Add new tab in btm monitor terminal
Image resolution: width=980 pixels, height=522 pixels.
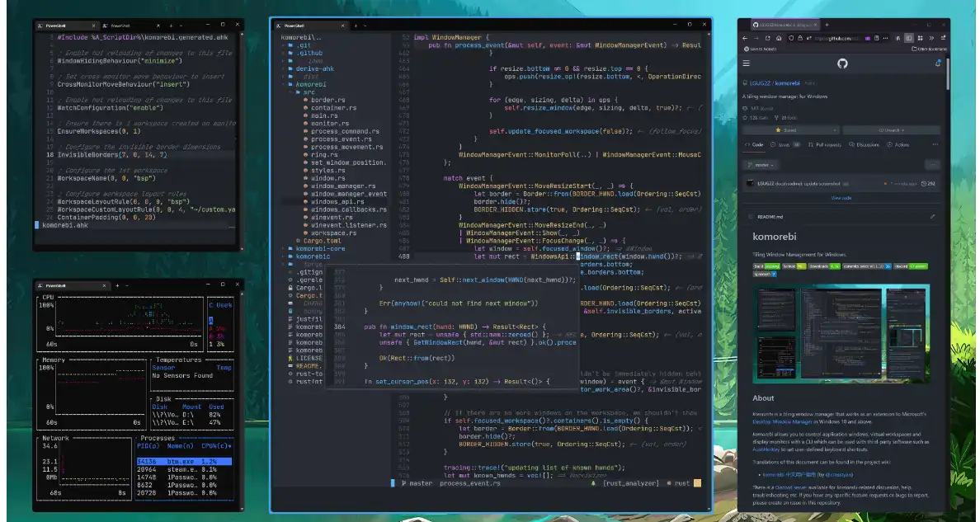point(116,285)
